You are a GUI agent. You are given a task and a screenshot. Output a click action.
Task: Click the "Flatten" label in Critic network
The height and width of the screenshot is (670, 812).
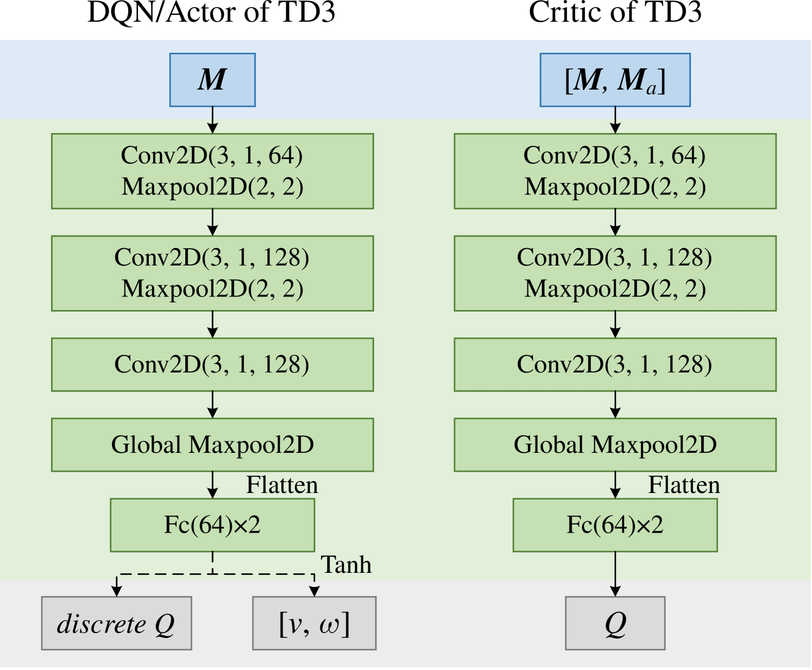click(684, 485)
